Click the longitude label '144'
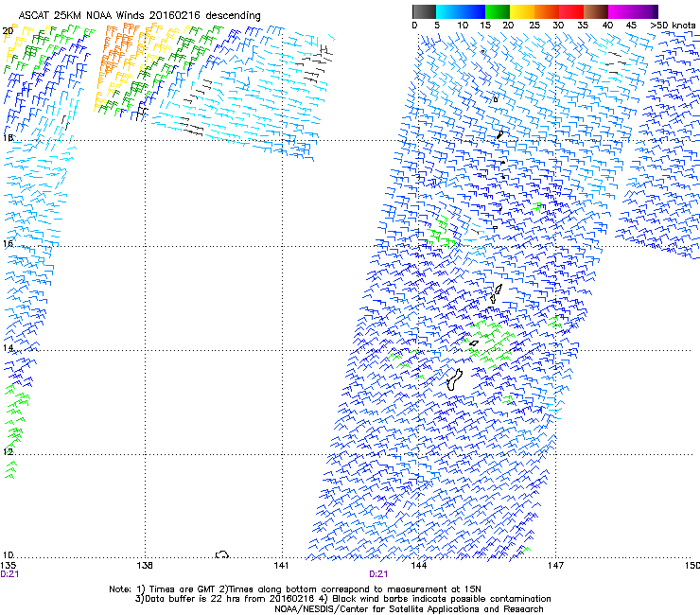The width and height of the screenshot is (700, 615). click(x=419, y=566)
